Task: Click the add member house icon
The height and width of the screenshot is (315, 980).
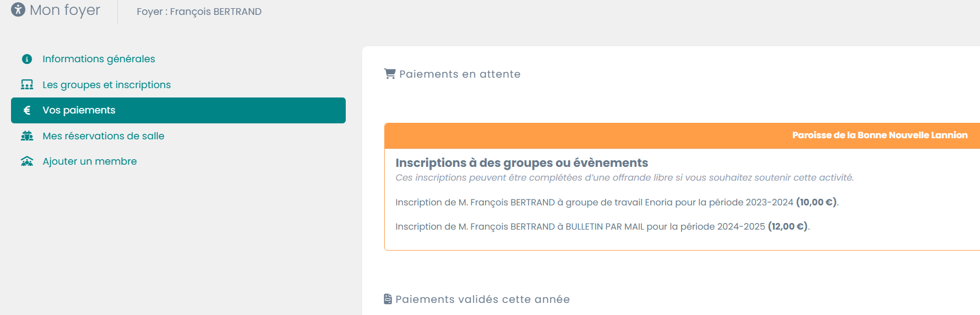Action: (26, 161)
